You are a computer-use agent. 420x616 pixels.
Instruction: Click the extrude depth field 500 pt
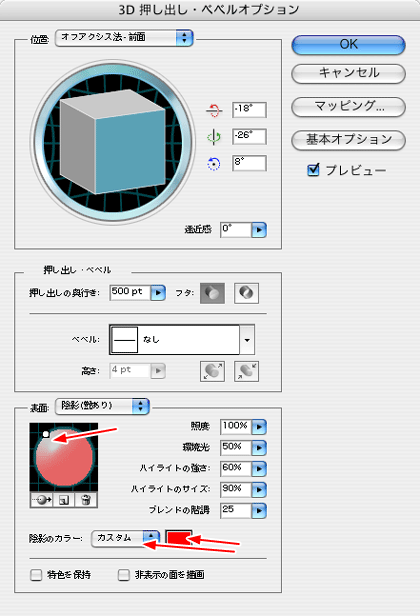pos(130,293)
